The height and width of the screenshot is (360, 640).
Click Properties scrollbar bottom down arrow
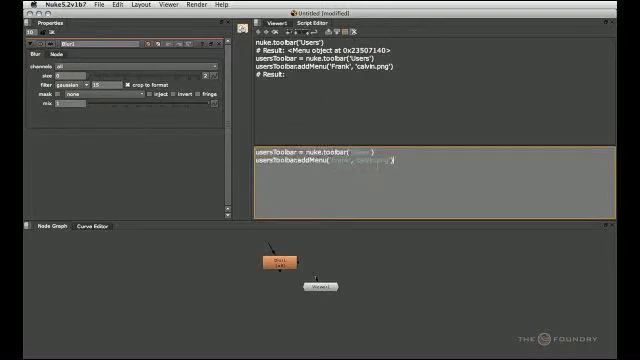point(228,216)
